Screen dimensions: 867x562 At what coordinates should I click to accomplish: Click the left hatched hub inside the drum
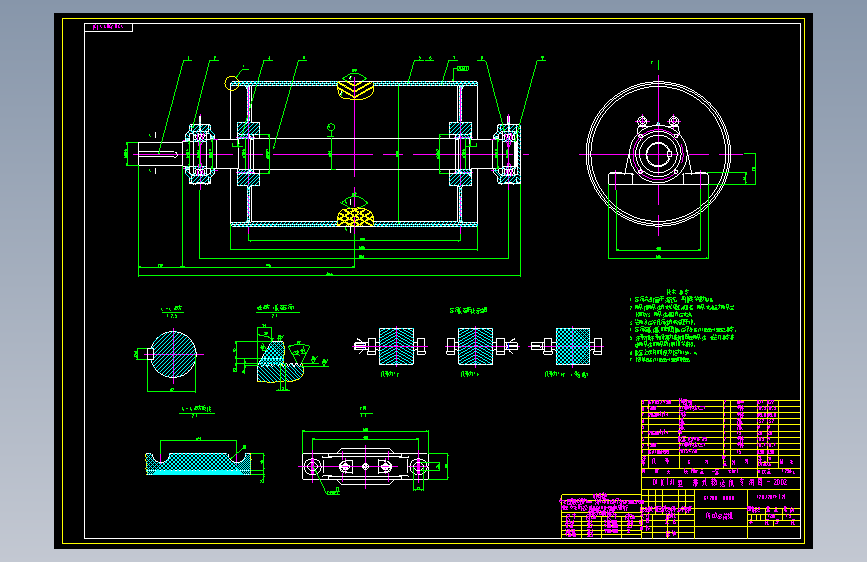[x=248, y=154]
